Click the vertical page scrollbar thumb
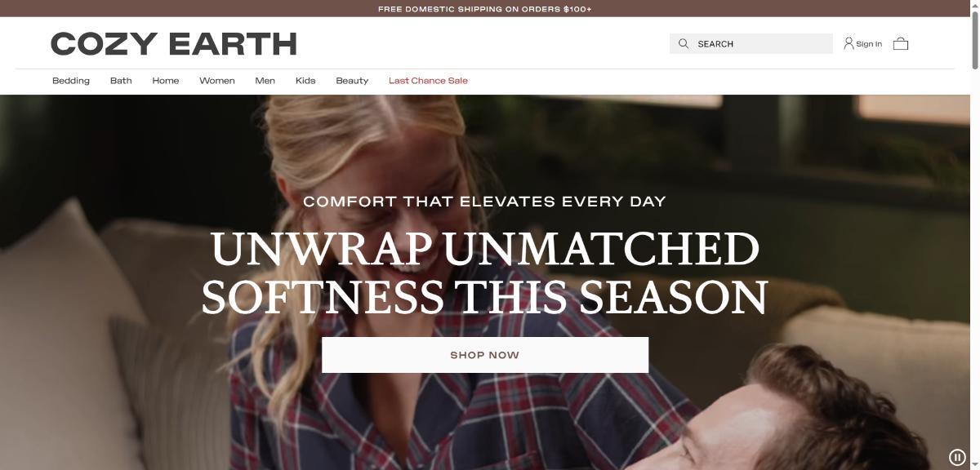The height and width of the screenshot is (470, 980). (x=974, y=39)
